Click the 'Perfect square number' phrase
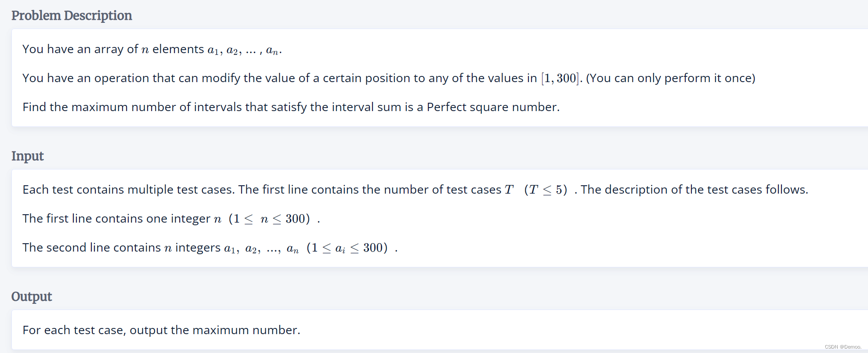868x353 pixels. click(x=492, y=107)
